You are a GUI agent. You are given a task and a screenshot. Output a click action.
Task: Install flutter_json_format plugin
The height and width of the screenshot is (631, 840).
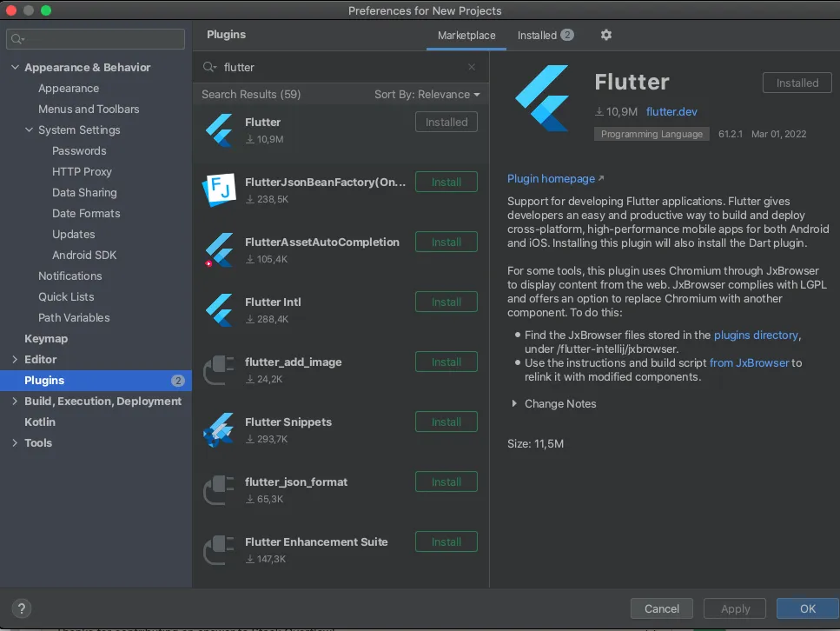point(446,482)
